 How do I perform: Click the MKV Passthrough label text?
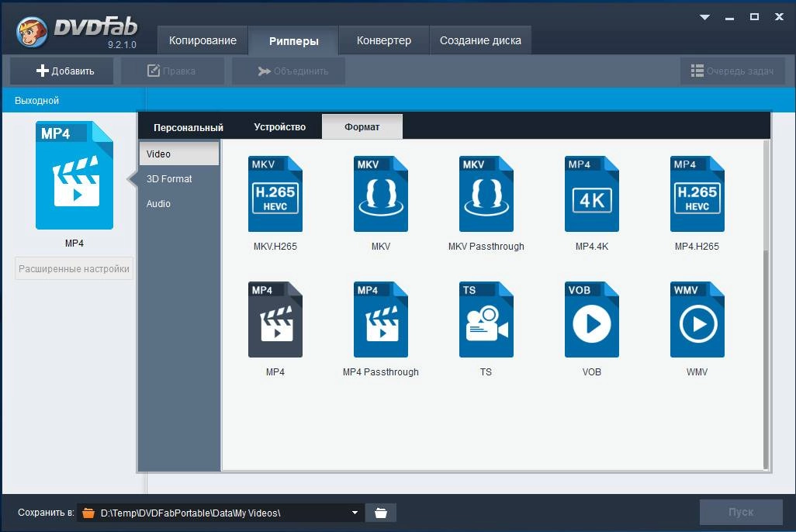tap(486, 246)
